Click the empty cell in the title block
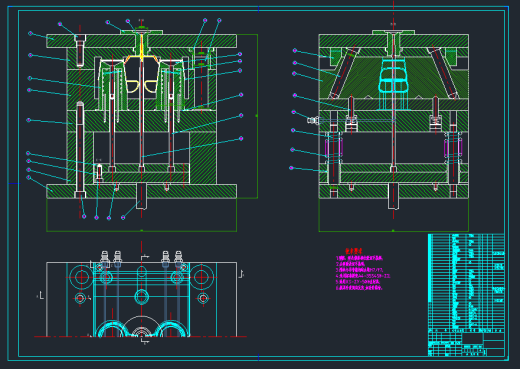The image size is (520, 369). [x=473, y=338]
